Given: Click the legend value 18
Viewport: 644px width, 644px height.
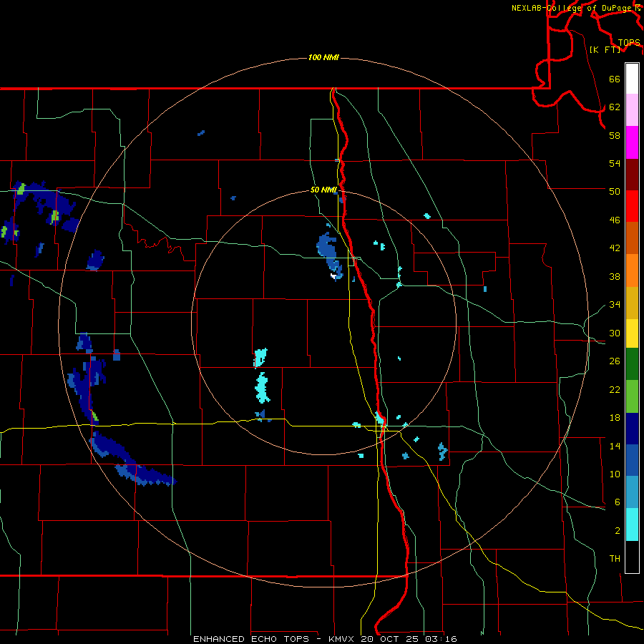Looking at the screenshot, I should 615,418.
